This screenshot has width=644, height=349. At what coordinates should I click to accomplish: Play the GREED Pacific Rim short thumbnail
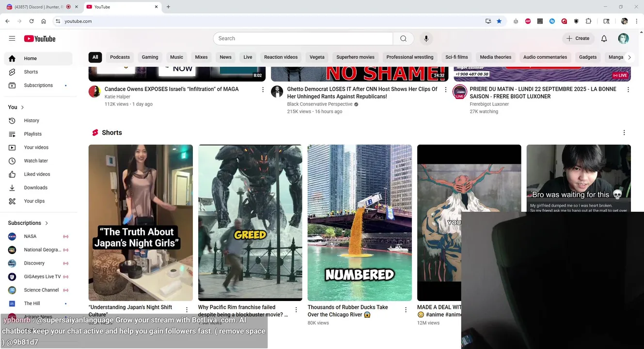(250, 222)
